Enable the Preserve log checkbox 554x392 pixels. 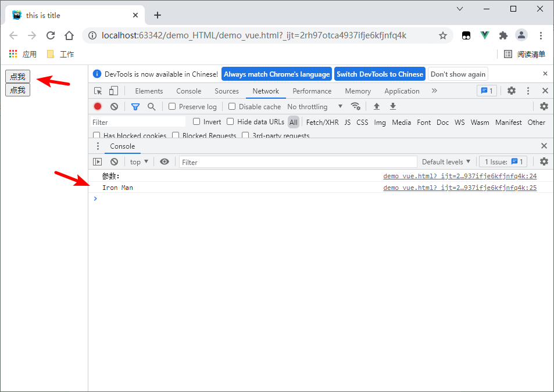tap(171, 106)
